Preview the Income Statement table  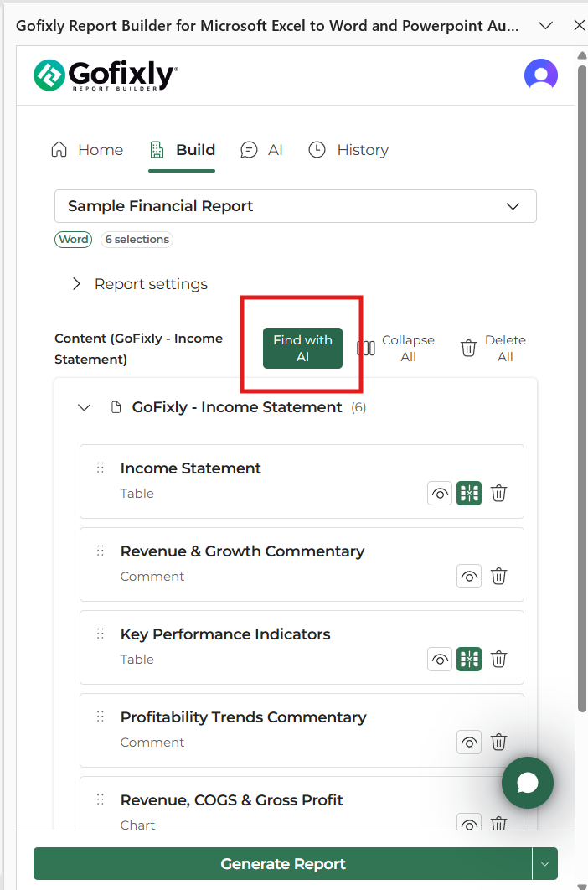(x=439, y=494)
